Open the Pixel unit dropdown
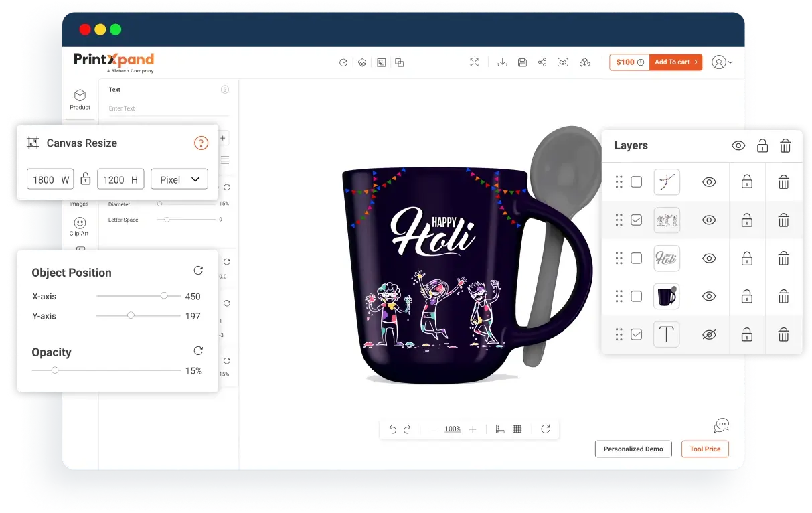The width and height of the screenshot is (812, 513). (179, 179)
